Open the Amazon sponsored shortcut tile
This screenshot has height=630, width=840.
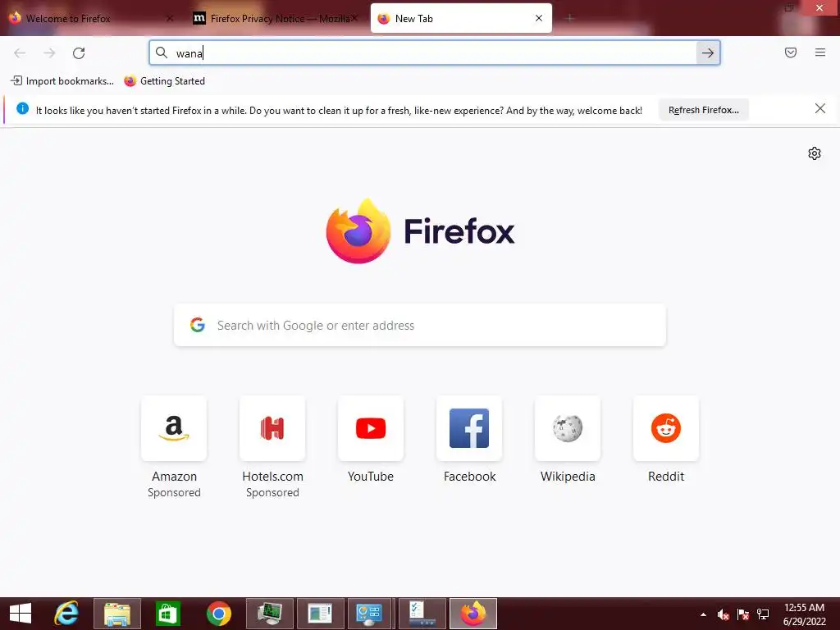pyautogui.click(x=174, y=428)
